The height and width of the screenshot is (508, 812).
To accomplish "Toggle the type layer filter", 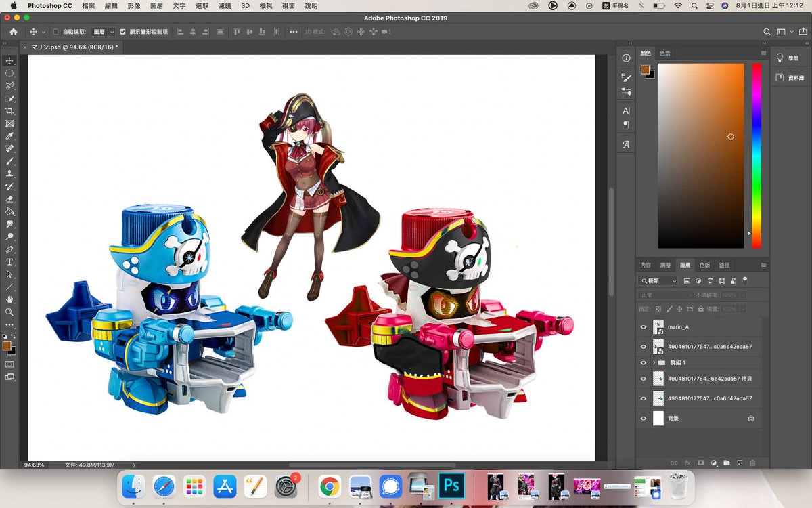I will (x=710, y=280).
